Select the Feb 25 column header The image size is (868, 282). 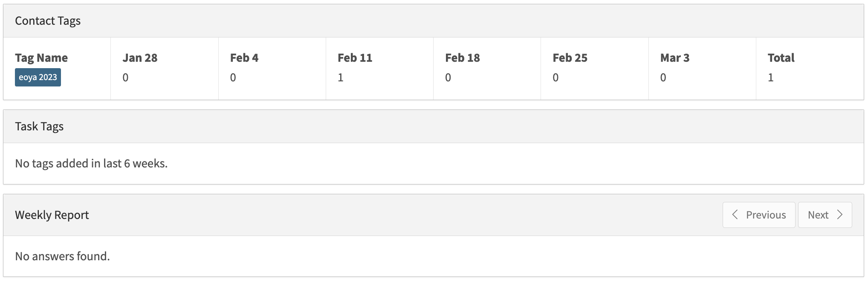point(570,58)
